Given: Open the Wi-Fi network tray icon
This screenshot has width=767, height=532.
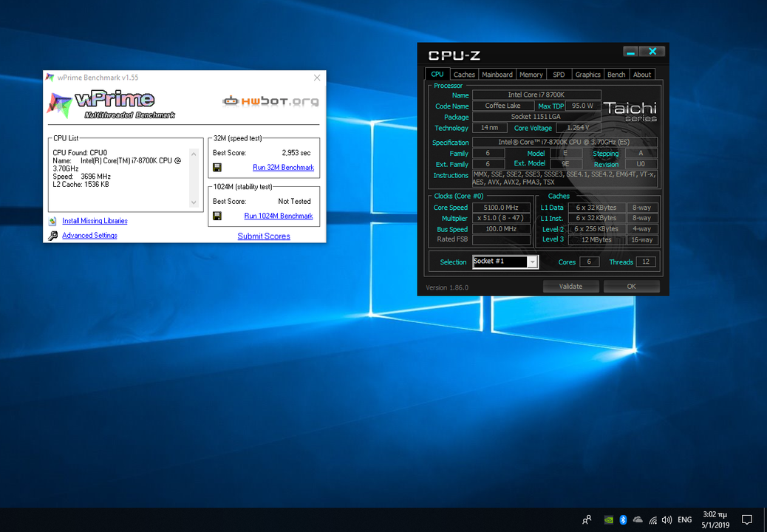Looking at the screenshot, I should [x=652, y=519].
